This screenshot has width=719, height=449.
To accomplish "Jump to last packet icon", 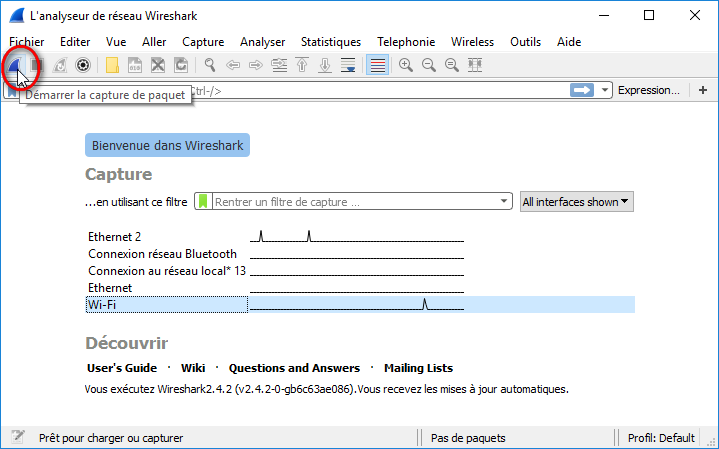I will click(325, 65).
